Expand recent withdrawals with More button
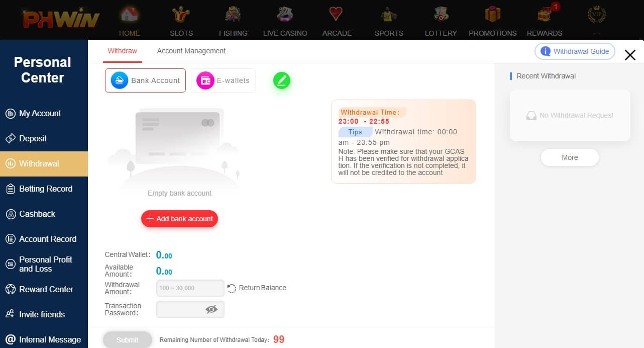 coord(570,157)
